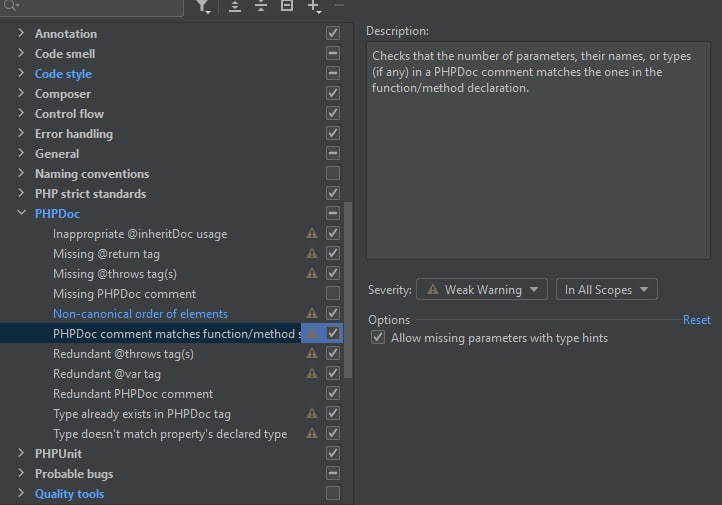Click warning icon for Inappropriate @inheritDoc usage
Image resolution: width=722 pixels, height=505 pixels.
click(x=312, y=233)
